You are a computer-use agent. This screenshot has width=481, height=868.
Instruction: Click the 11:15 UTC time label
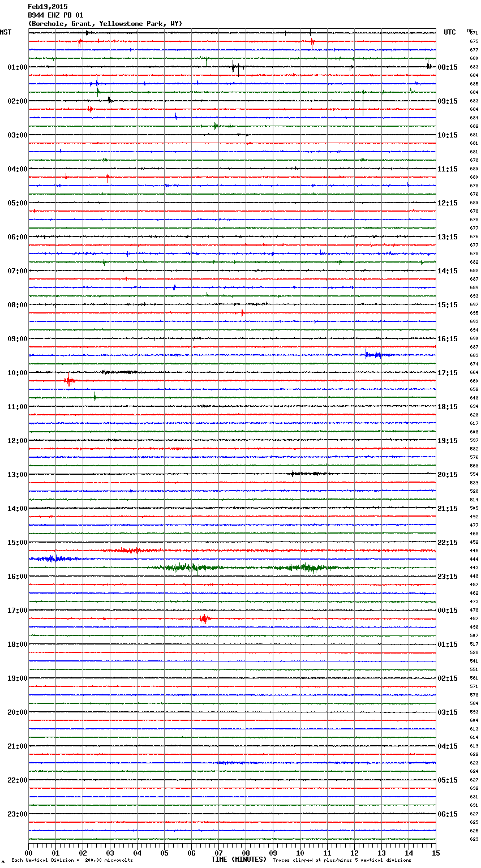[448, 169]
